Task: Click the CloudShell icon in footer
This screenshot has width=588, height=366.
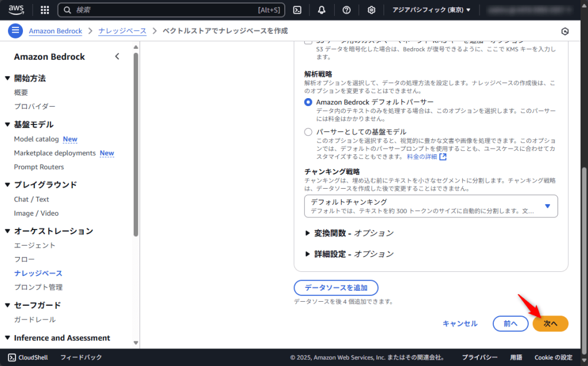Action: pos(11,357)
